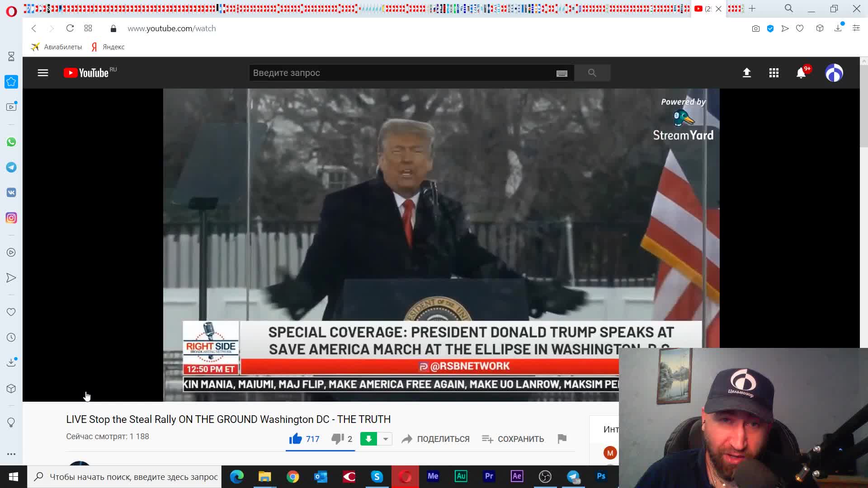Open Instagram in Opera sidebar

coord(11,218)
